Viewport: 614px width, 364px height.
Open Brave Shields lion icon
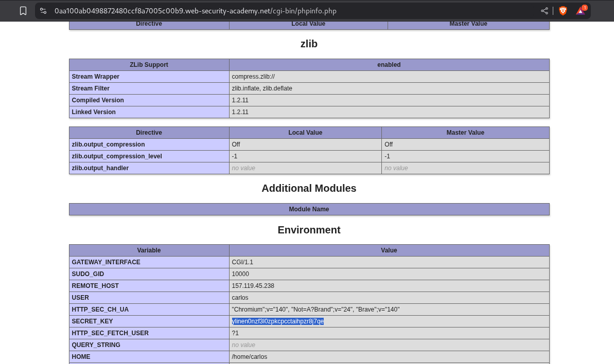[x=563, y=11]
